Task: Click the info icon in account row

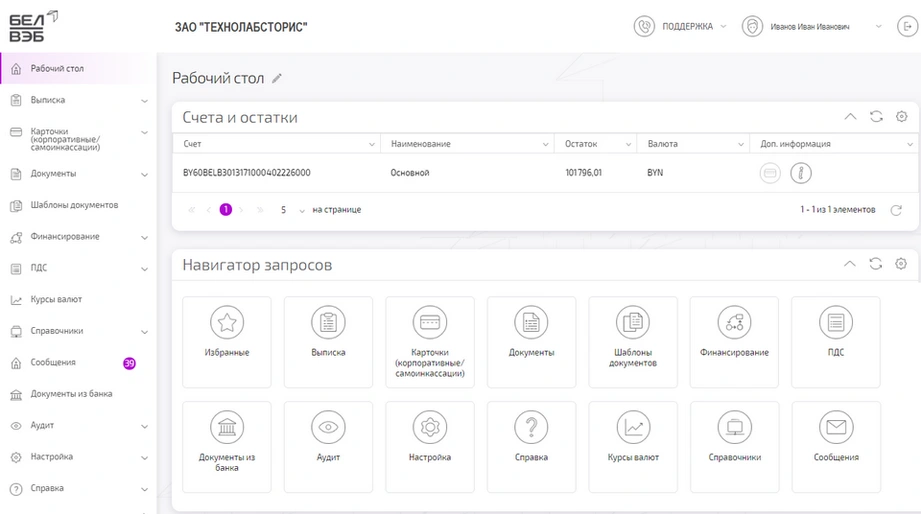Action: coord(800,173)
